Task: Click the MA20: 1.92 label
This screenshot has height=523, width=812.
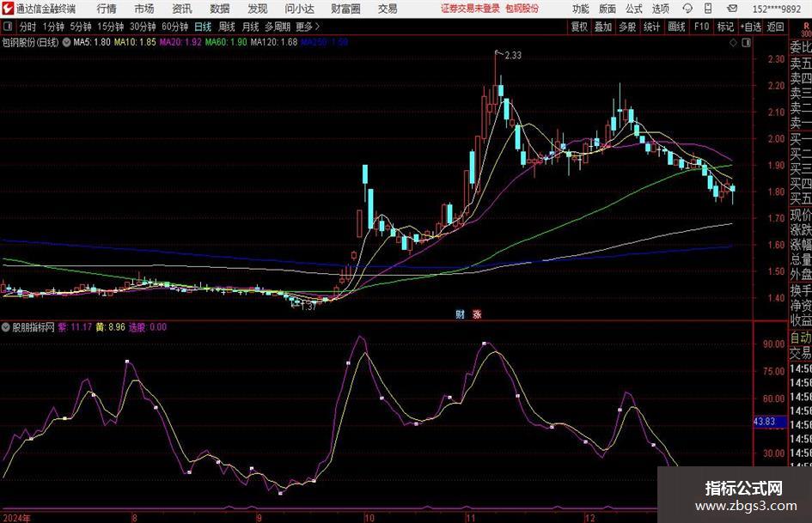Action: (x=180, y=42)
